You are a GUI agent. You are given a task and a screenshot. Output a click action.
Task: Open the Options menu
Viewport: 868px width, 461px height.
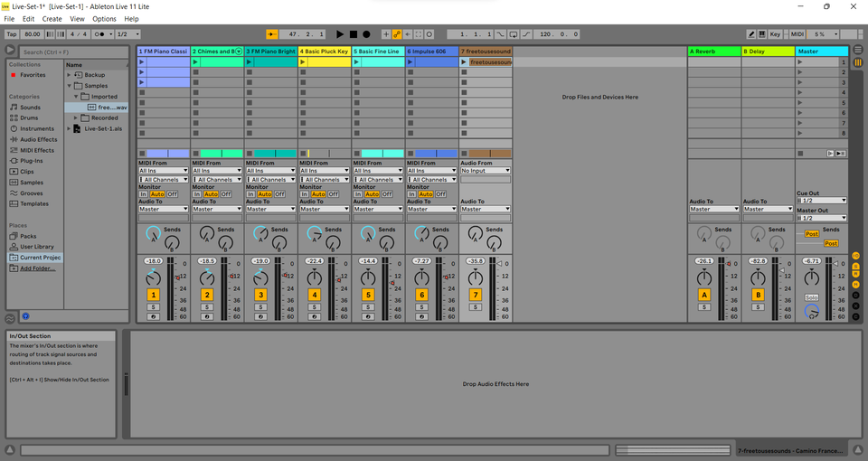(104, 19)
